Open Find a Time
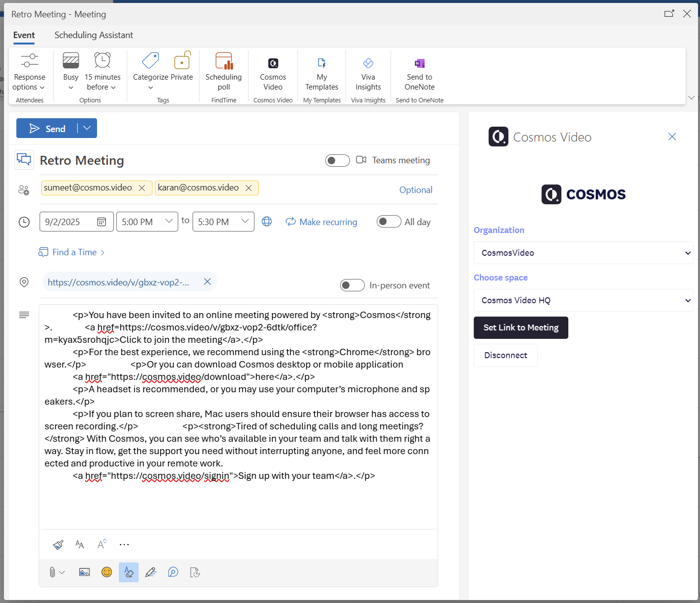 [71, 252]
